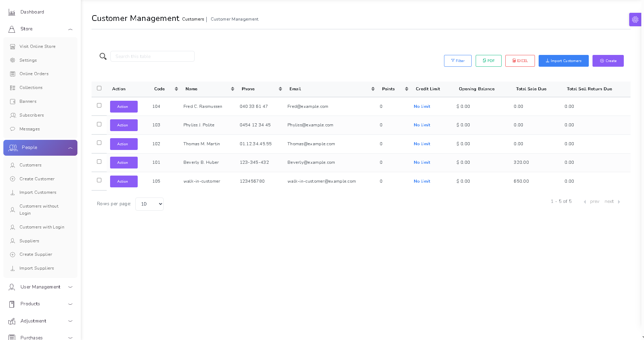The image size is (644, 340).
Task: Click the Search this table field
Action: (152, 57)
